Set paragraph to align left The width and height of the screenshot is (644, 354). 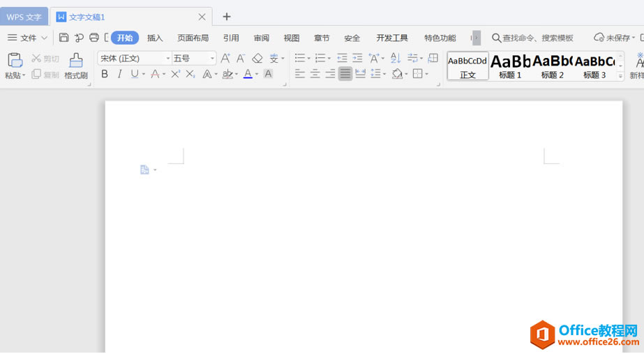click(x=300, y=74)
